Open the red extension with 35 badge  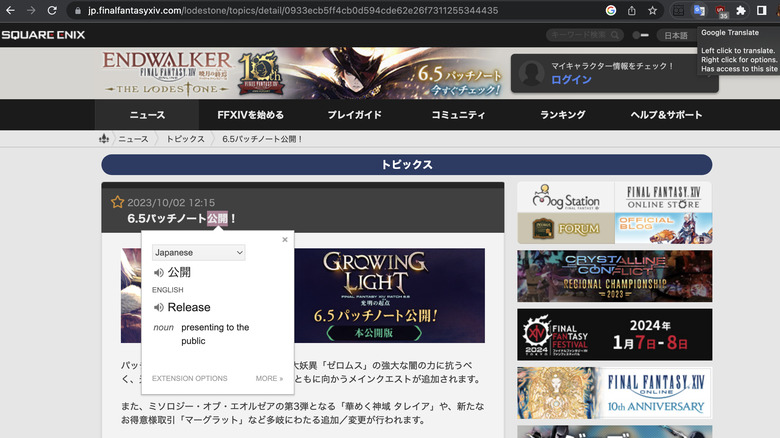click(720, 11)
